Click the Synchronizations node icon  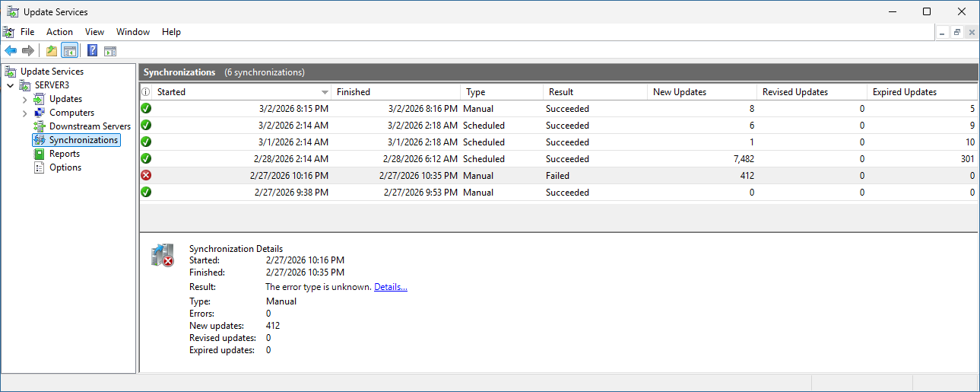pyautogui.click(x=40, y=140)
